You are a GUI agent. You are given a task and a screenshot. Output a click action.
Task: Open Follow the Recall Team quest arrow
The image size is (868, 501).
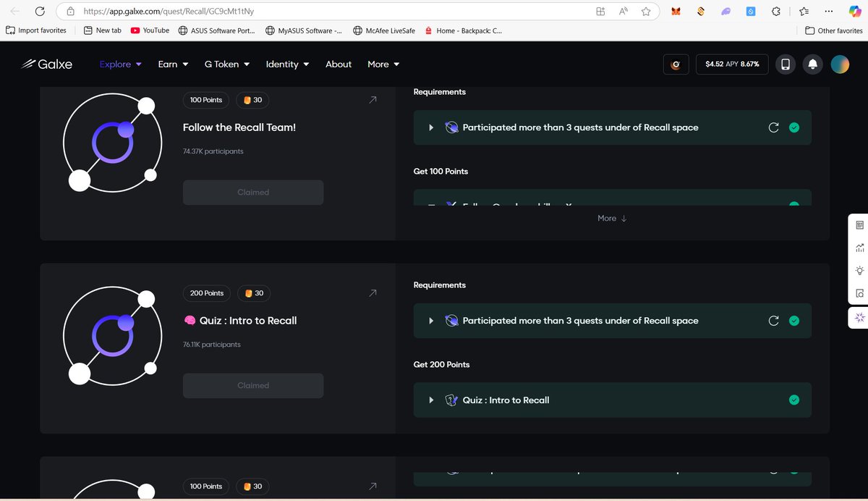pyautogui.click(x=373, y=100)
